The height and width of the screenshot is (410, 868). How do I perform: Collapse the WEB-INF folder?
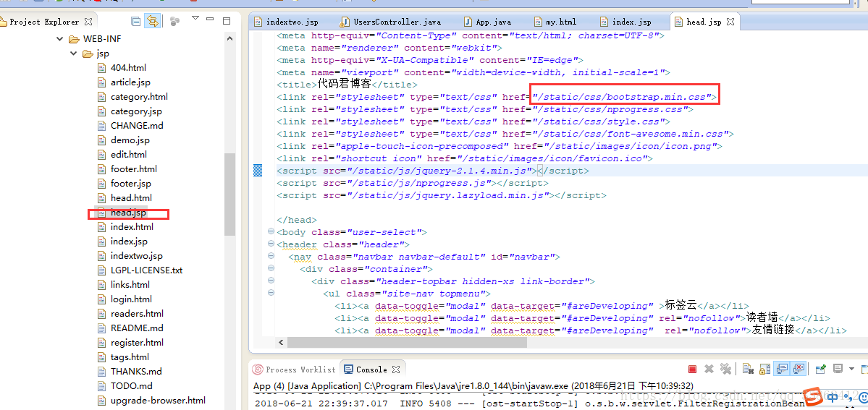[60, 39]
